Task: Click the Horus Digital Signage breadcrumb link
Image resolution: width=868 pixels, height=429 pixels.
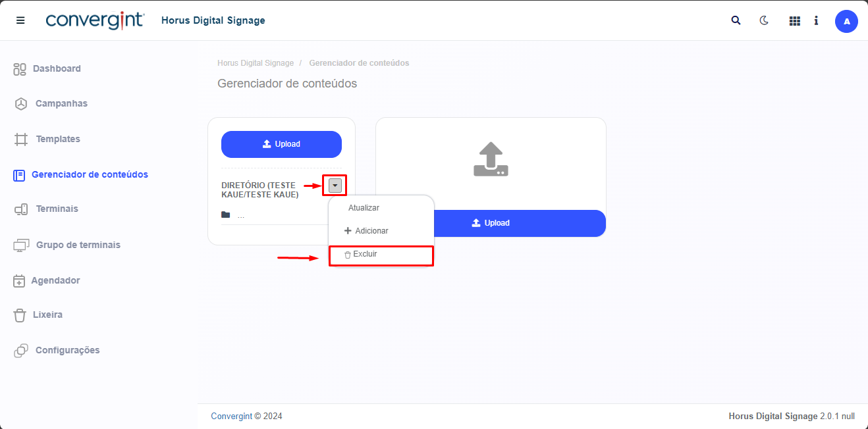Action: [x=256, y=63]
